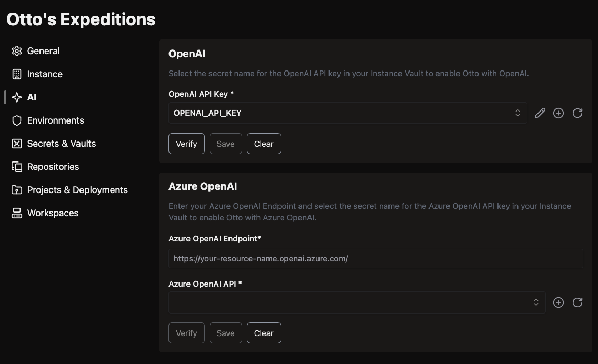Open the Azure OpenAI API secret dropdown
This screenshot has width=598, height=364.
click(357, 302)
